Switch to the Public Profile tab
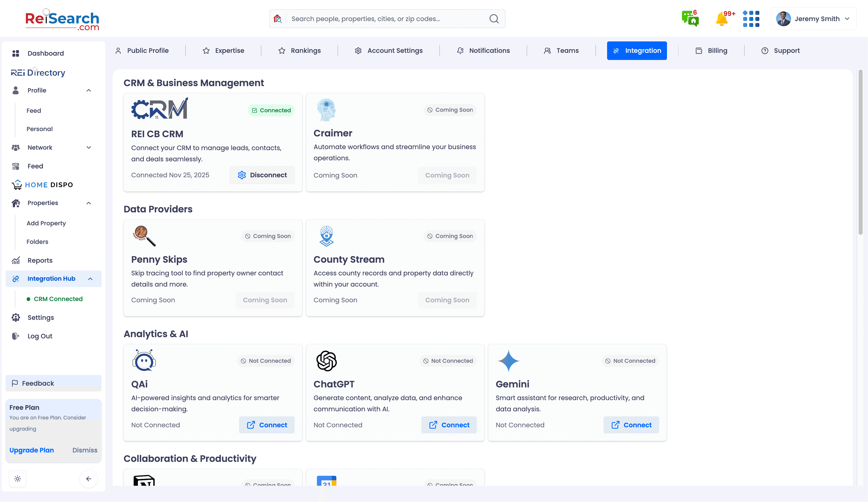Image resolution: width=868 pixels, height=502 pixels. coord(142,51)
